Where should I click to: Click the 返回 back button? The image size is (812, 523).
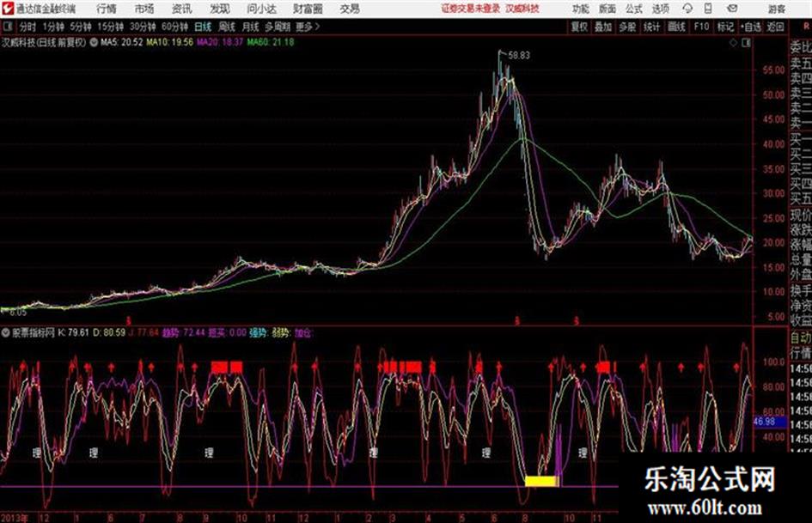click(x=775, y=27)
